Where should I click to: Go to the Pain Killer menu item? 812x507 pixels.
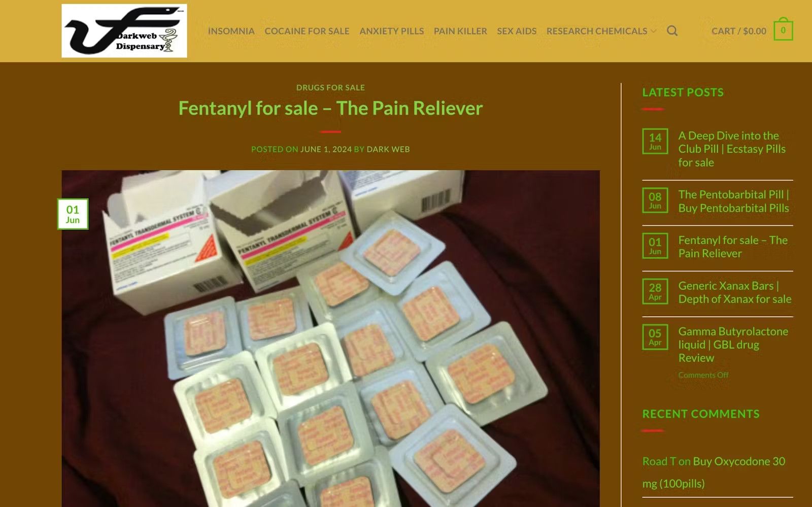pos(460,31)
